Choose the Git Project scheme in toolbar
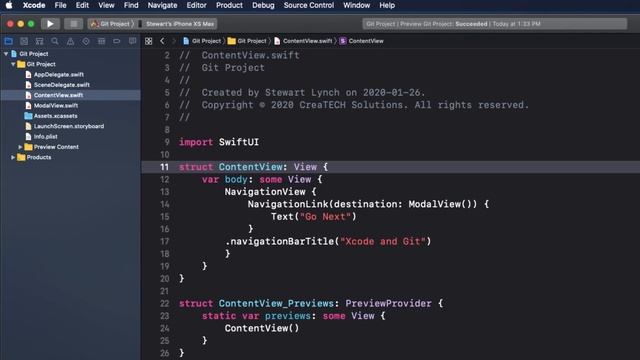Image resolution: width=640 pixels, height=360 pixels. pos(111,24)
